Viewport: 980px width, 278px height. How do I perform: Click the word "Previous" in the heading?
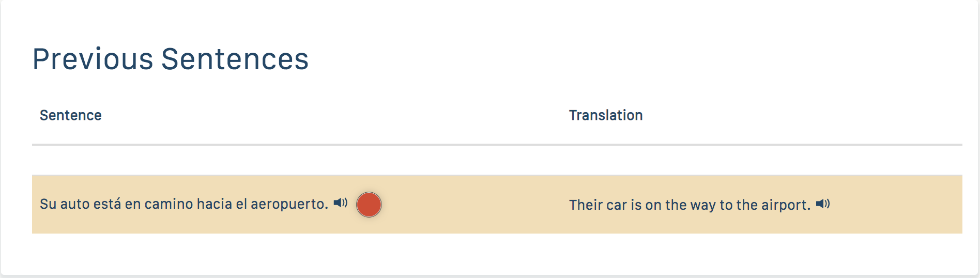point(93,59)
